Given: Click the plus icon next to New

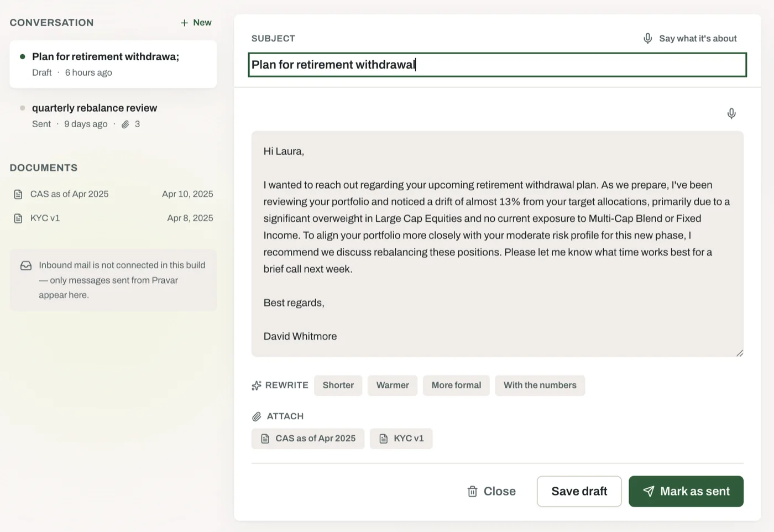Looking at the screenshot, I should pos(184,23).
